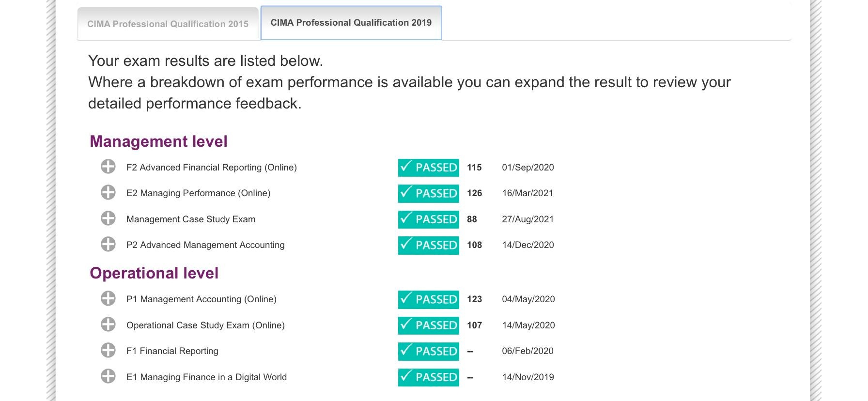The image size is (868, 401).
Task: Expand Operational Case Study Exam plus icon
Action: pyautogui.click(x=108, y=325)
